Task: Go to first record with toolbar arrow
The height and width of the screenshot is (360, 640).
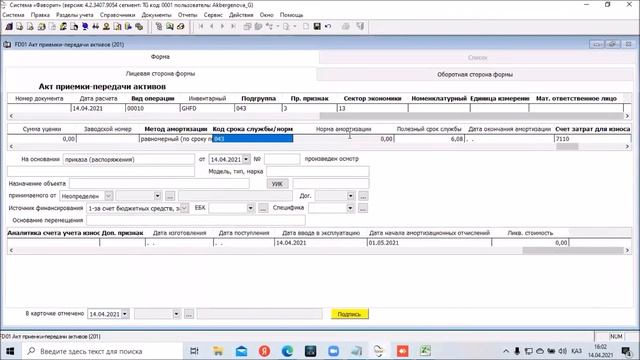Action: (x=201, y=27)
